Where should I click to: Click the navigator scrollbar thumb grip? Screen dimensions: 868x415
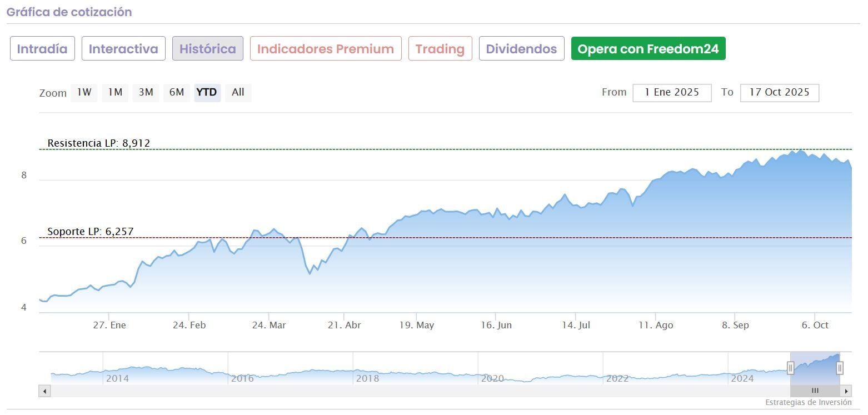tap(815, 391)
